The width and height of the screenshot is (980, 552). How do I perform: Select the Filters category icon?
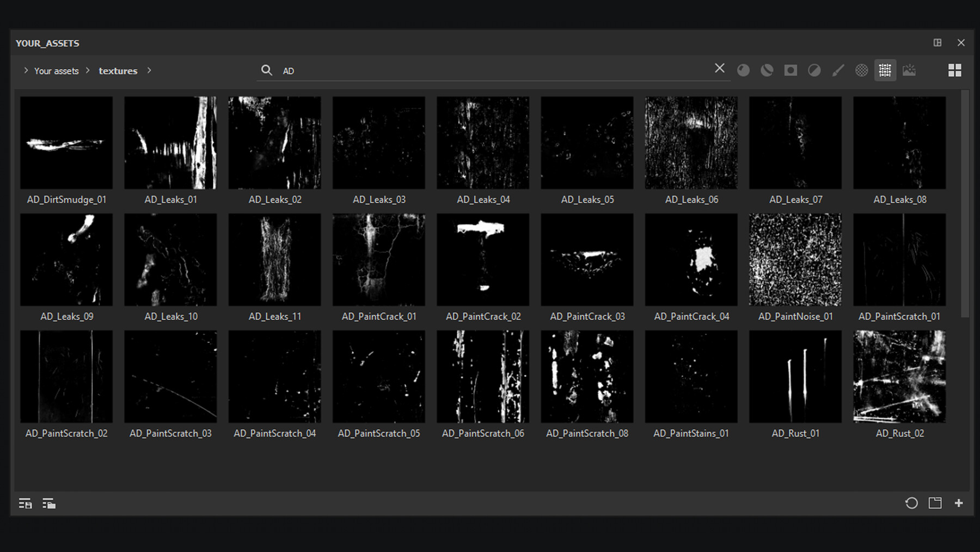pyautogui.click(x=814, y=70)
